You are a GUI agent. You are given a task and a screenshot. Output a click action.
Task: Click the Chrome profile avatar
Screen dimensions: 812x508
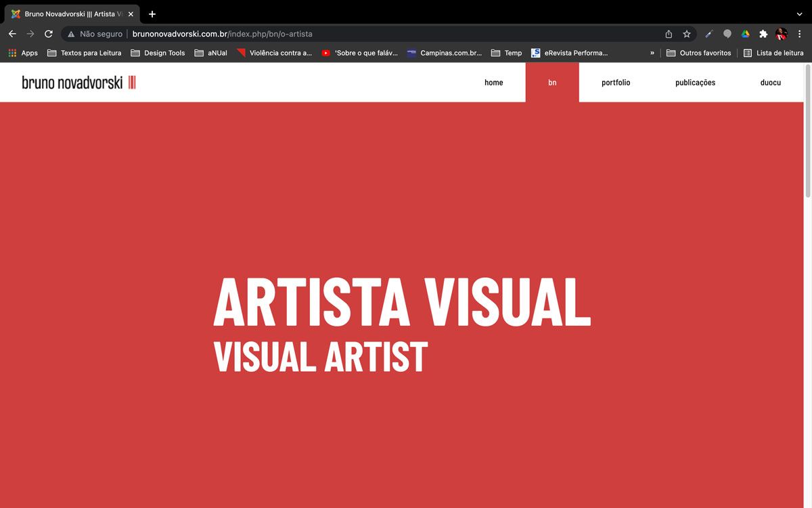[782, 34]
